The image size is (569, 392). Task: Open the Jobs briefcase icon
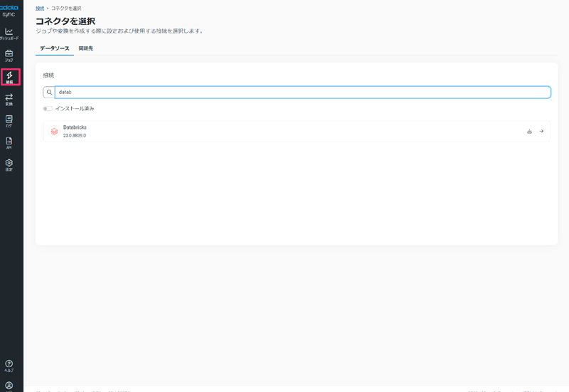tap(9, 55)
